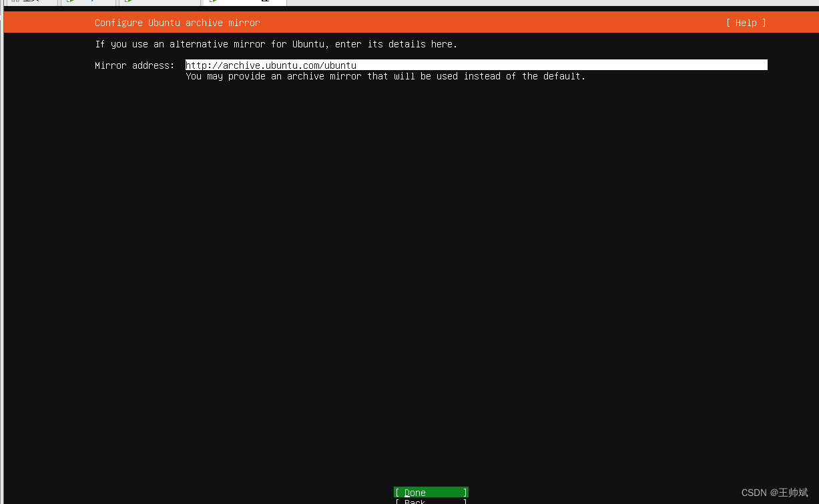819x504 pixels.
Task: Click the 'If you use an alternative mirror' instruction text
Action: click(x=276, y=44)
